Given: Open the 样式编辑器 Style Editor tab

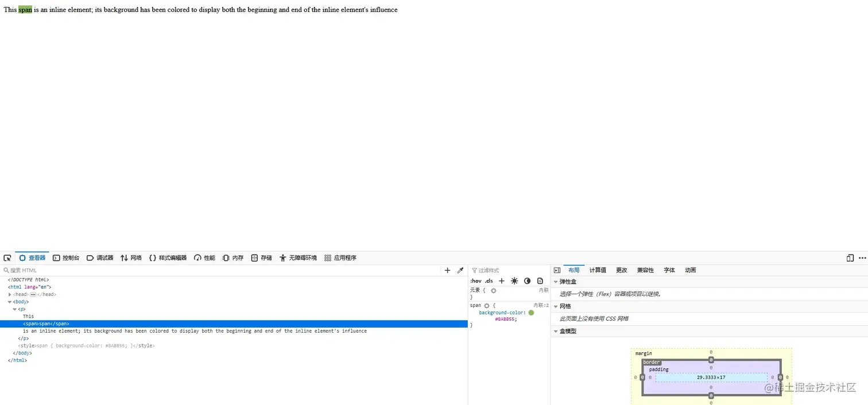Looking at the screenshot, I should 168,258.
